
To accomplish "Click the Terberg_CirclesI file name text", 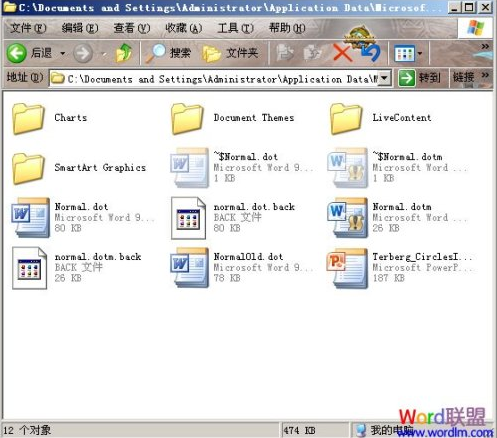I will tap(422, 257).
